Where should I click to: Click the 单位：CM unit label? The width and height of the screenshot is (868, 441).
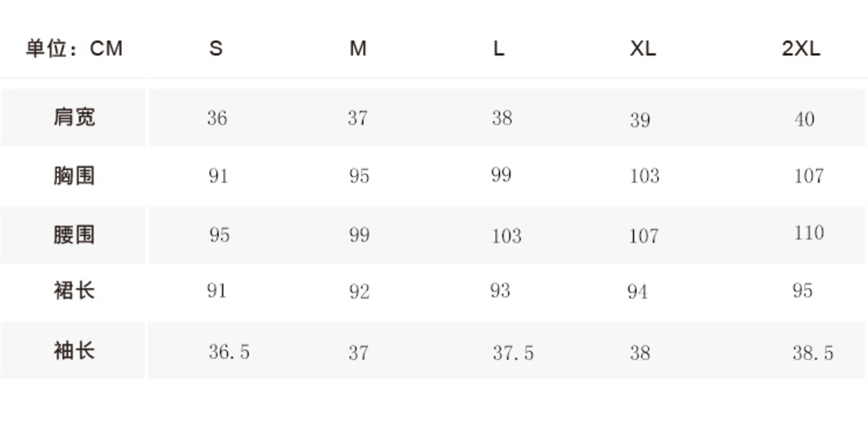(74, 48)
